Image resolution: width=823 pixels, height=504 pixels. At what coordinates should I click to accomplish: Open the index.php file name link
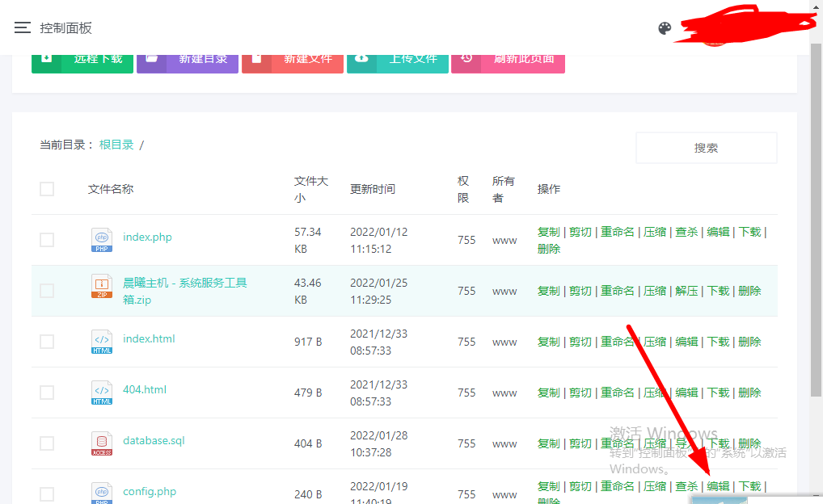pos(147,237)
